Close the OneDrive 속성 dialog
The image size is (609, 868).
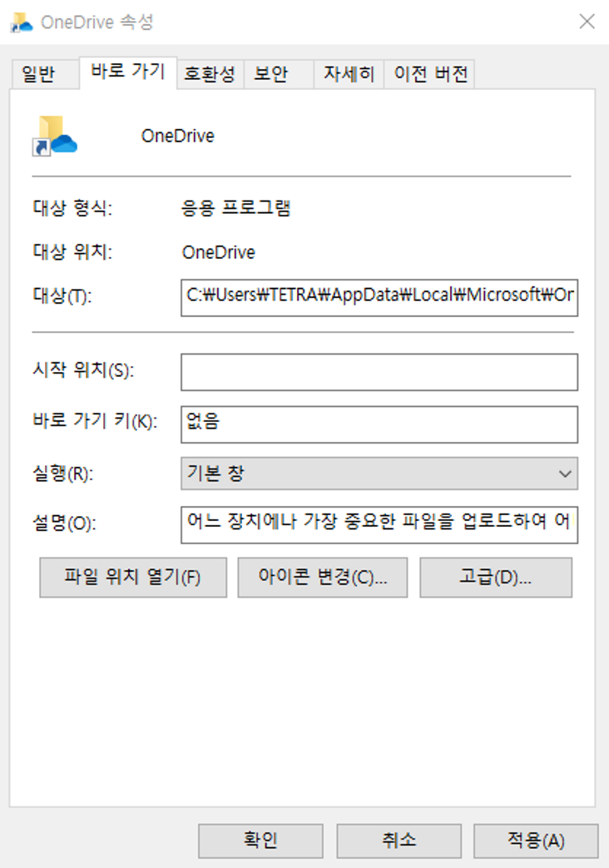[587, 22]
